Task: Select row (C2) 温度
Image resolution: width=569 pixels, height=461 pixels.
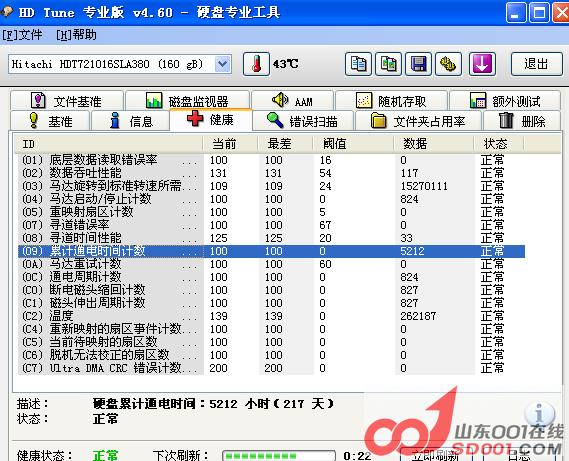Action: [x=271, y=316]
